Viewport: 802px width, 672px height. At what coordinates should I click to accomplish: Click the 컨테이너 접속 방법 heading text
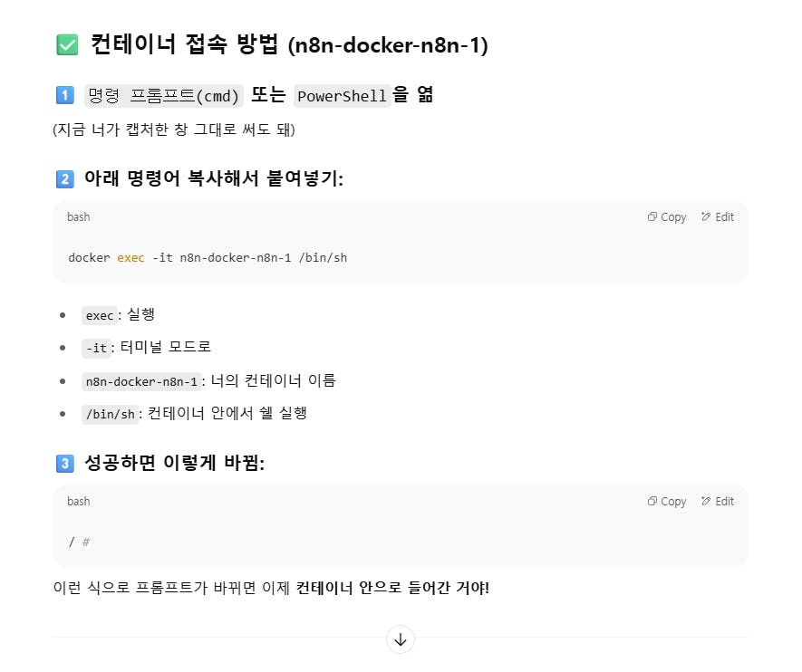click(185, 44)
